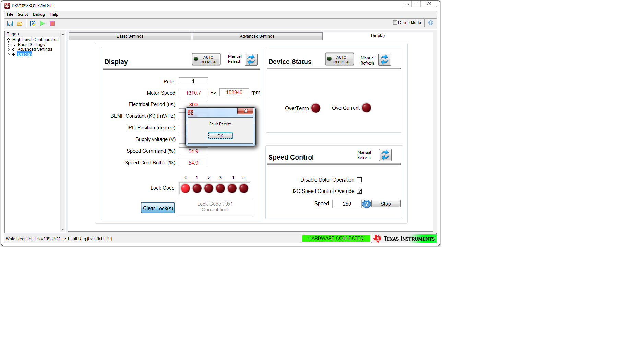Viewport: 644px width, 348px height.
Task: Click the blue question icon beside Speed field
Action: tap(367, 204)
